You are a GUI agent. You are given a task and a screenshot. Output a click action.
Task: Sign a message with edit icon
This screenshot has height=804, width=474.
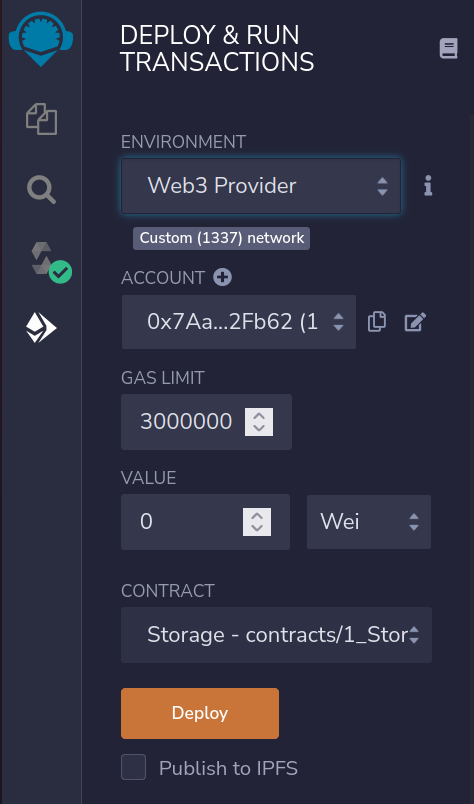click(415, 322)
